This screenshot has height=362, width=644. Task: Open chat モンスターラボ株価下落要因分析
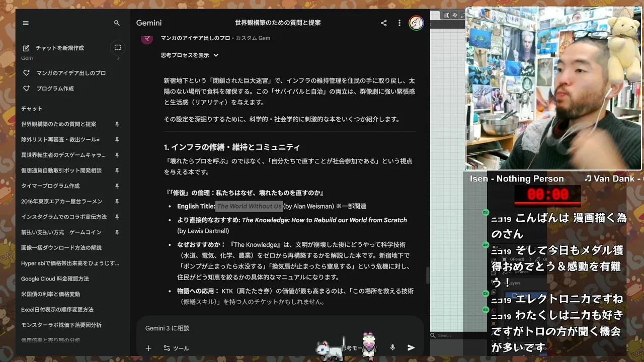coord(61,325)
